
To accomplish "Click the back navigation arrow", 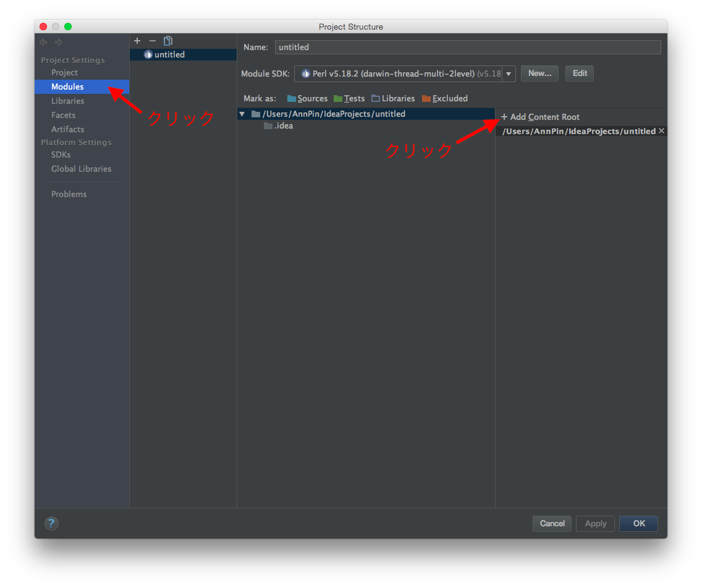I will (43, 42).
